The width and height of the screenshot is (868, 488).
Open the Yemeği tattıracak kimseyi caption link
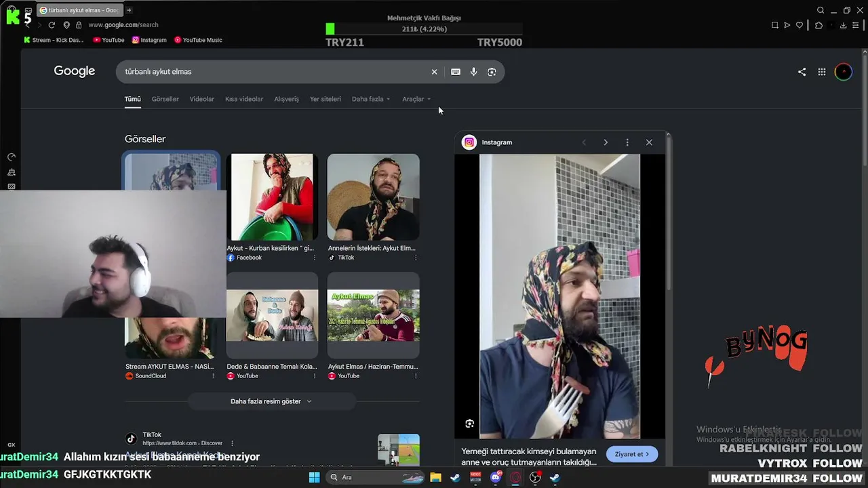[529, 457]
